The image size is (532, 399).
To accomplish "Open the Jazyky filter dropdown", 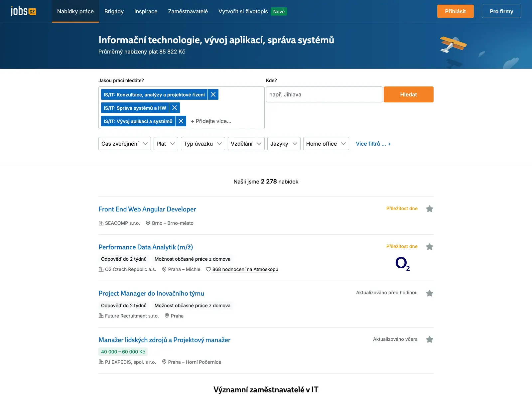I will pos(284,144).
